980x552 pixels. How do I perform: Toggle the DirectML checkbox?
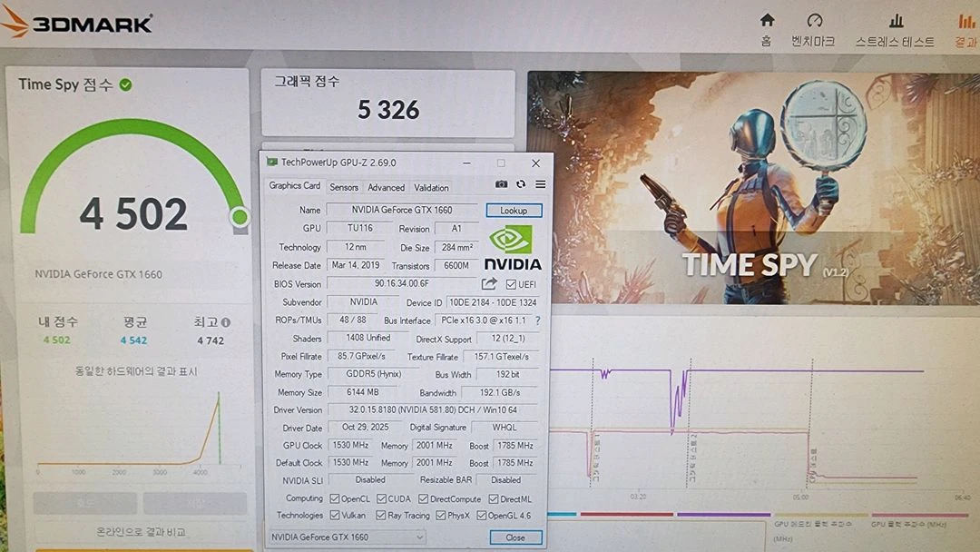[493, 498]
